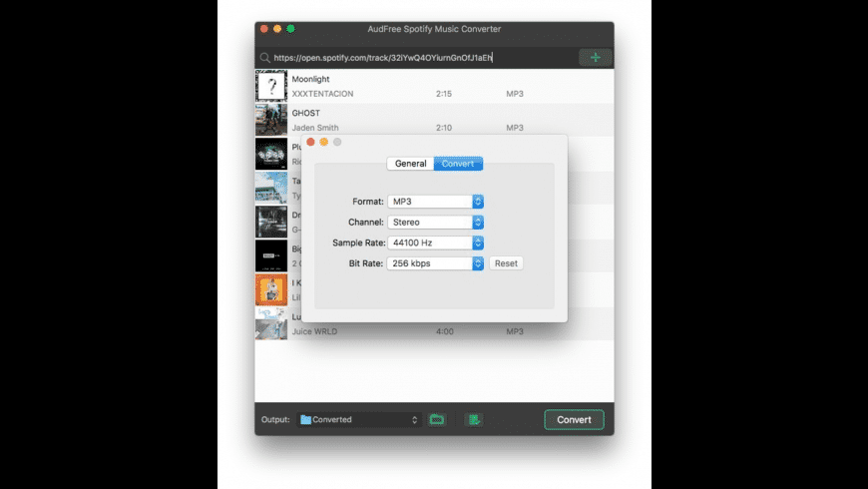Open the Output Converted folder dropdown

click(x=359, y=420)
